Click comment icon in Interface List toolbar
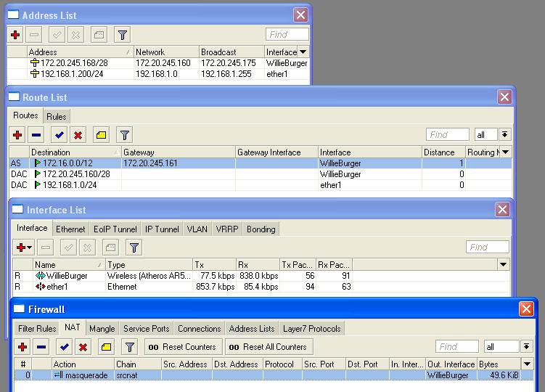Screen dimensions: 545x392 [x=110, y=248]
